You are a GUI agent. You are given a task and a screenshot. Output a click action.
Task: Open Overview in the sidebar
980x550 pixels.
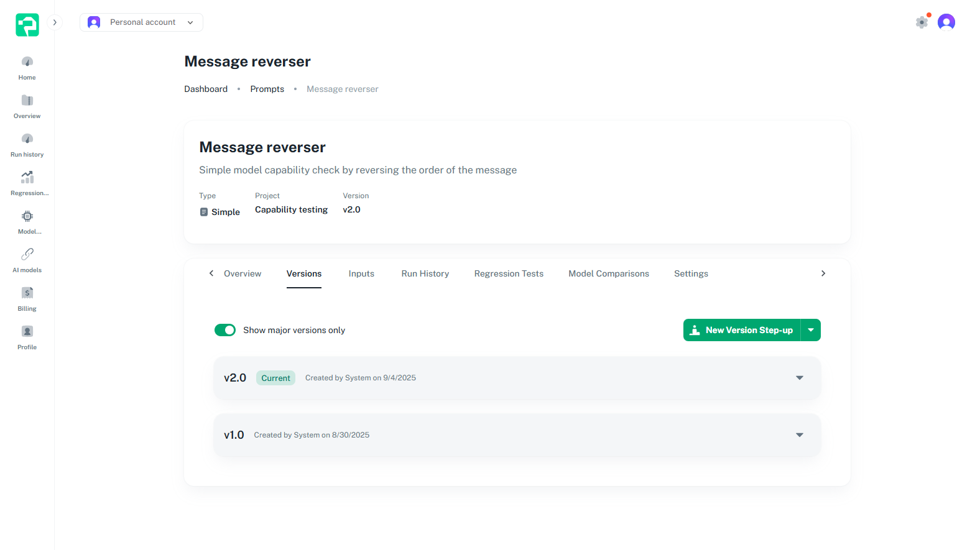pos(27,107)
